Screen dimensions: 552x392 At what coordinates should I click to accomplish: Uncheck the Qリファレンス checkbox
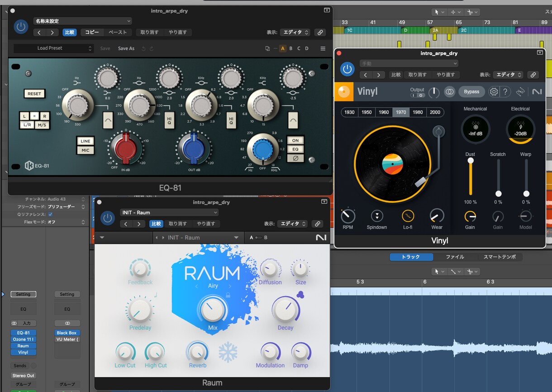click(x=50, y=214)
